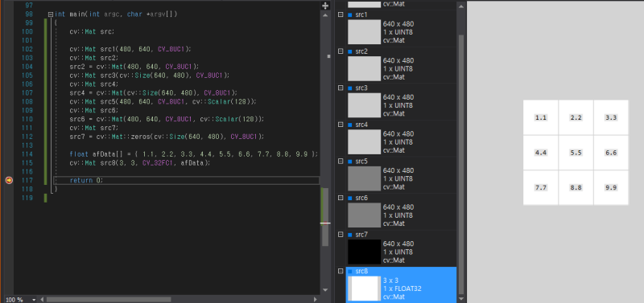Select the src4 thumbnail image
This screenshot has width=644, height=303.
365,142
